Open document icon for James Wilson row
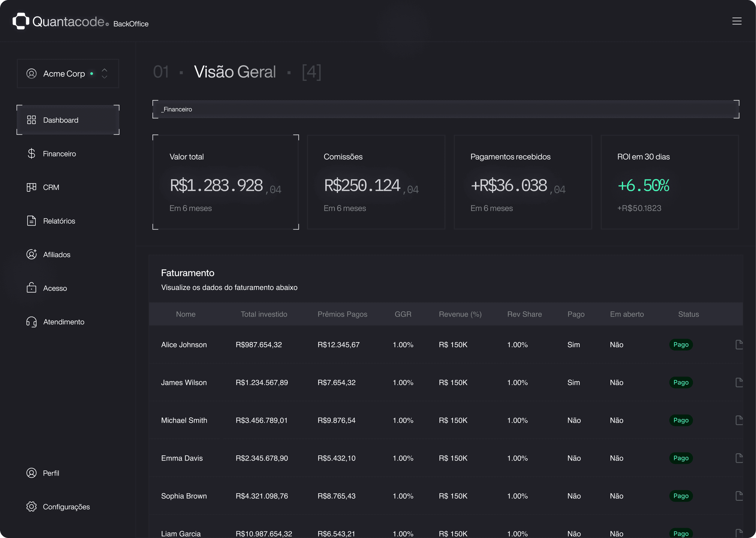The width and height of the screenshot is (756, 538). pos(739,382)
